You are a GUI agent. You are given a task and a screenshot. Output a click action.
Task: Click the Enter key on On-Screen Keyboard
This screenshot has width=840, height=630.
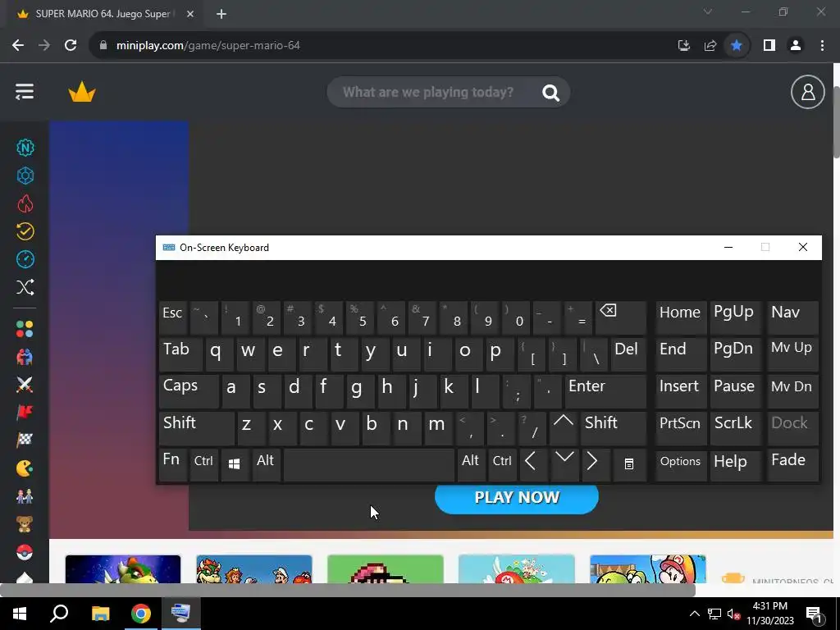[605, 391]
